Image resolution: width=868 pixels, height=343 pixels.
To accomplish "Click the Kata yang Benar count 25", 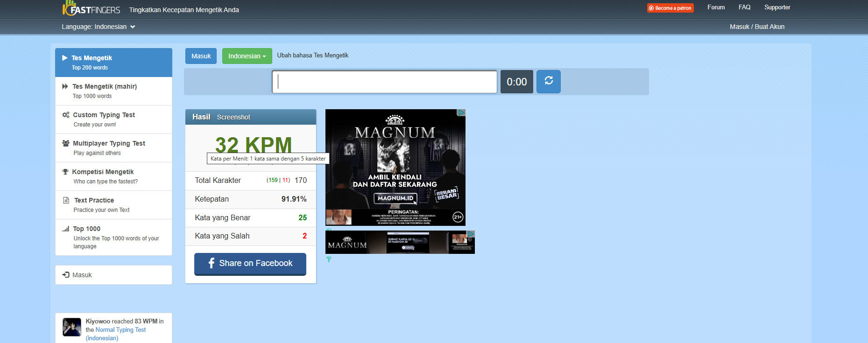I will tap(303, 218).
